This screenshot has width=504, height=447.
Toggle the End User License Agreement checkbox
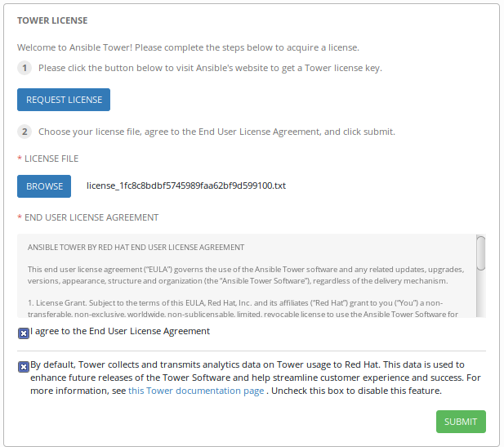(x=24, y=333)
